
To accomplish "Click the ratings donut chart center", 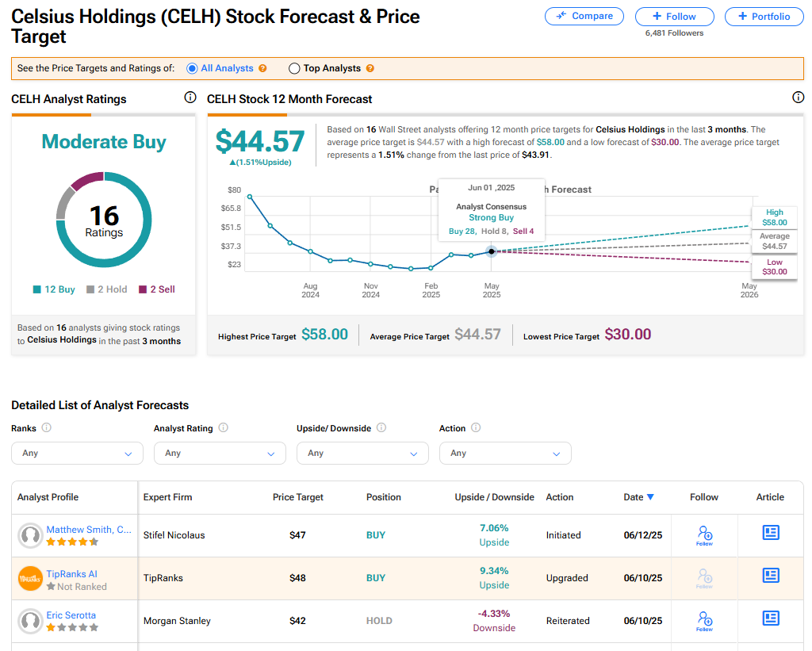I will 104,220.
